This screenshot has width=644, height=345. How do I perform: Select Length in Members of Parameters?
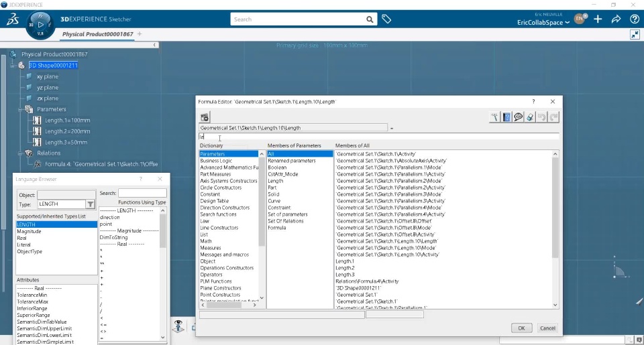[x=276, y=181]
